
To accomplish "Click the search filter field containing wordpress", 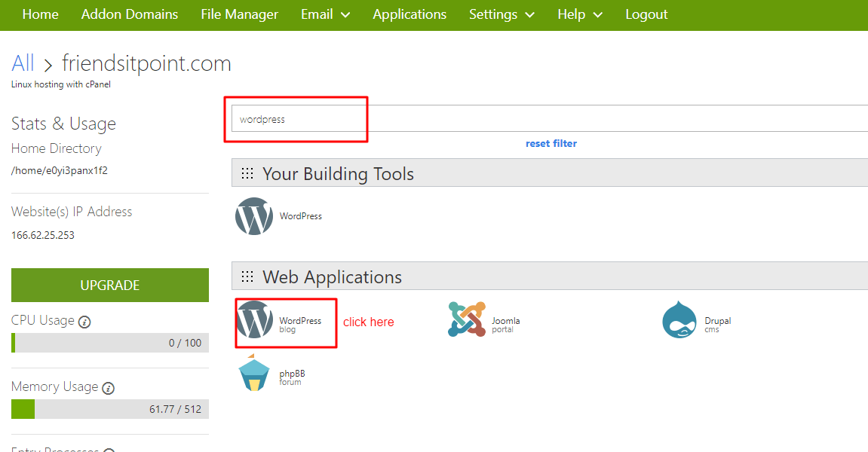I will (550, 119).
